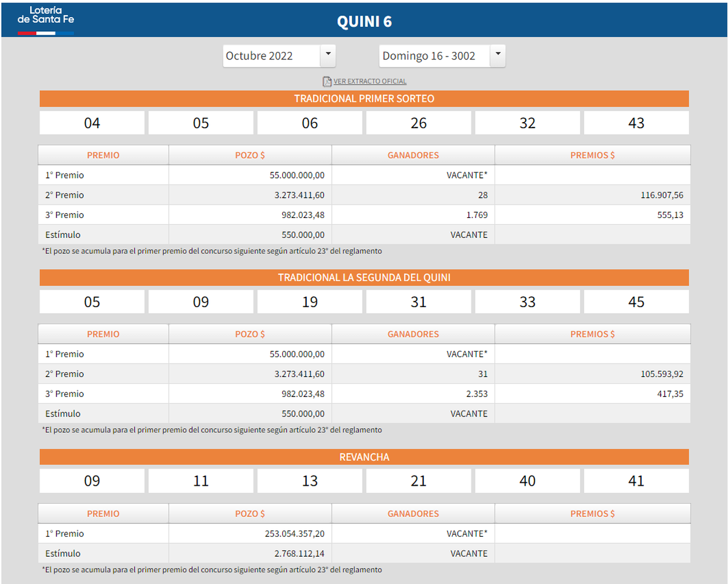
Task: Open the Octubre 2022 month dropdown
Action: pos(273,55)
